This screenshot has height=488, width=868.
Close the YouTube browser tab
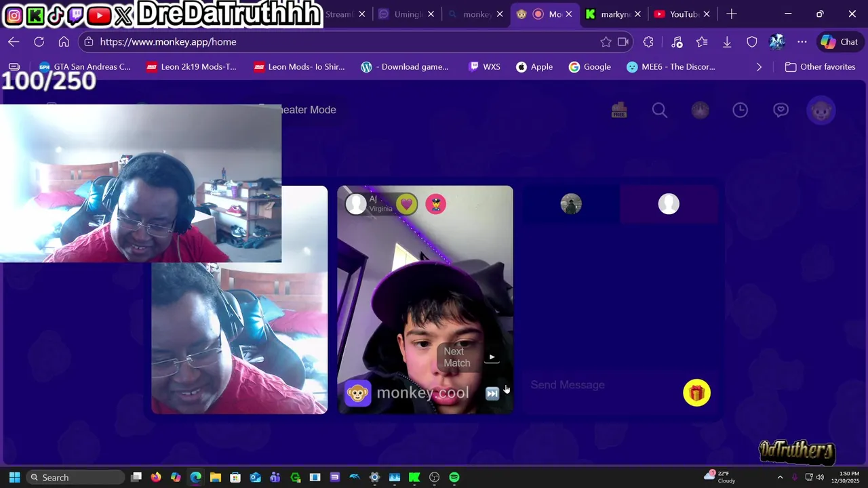click(707, 14)
